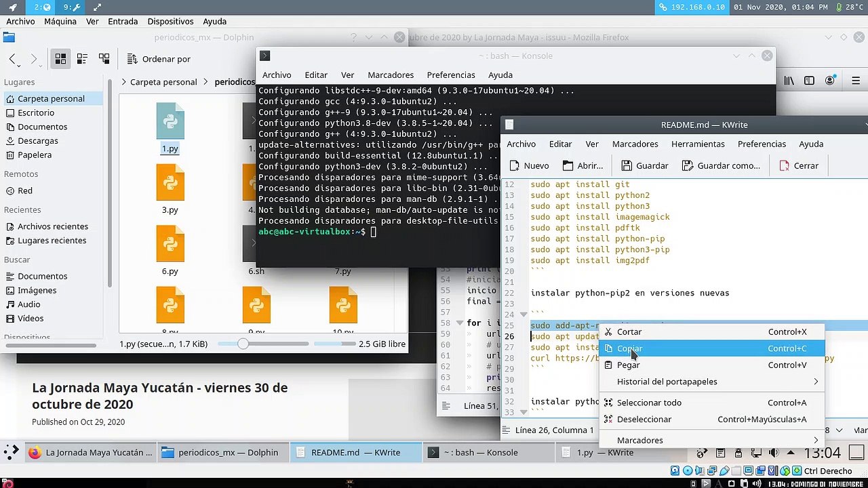The image size is (868, 488).
Task: Choose 'Pegar' from context menu
Action: pyautogui.click(x=712, y=365)
